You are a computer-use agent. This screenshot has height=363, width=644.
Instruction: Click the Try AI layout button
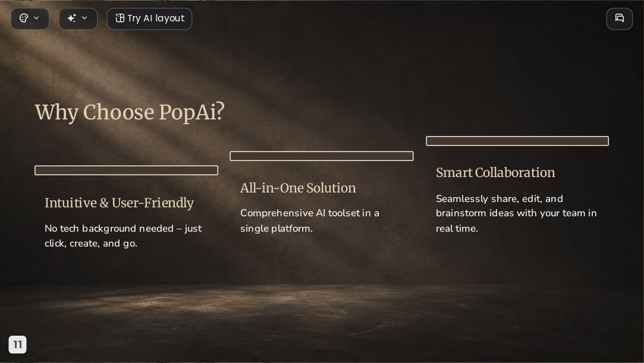tap(149, 18)
